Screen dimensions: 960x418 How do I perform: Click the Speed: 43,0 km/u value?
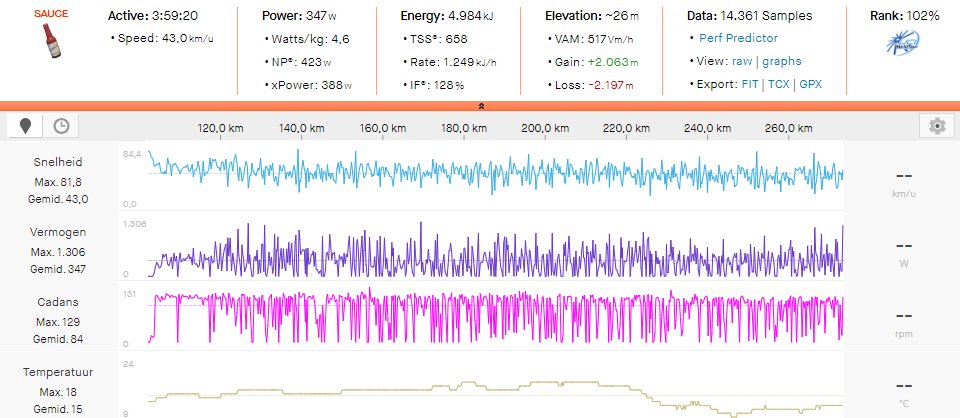tap(166, 38)
